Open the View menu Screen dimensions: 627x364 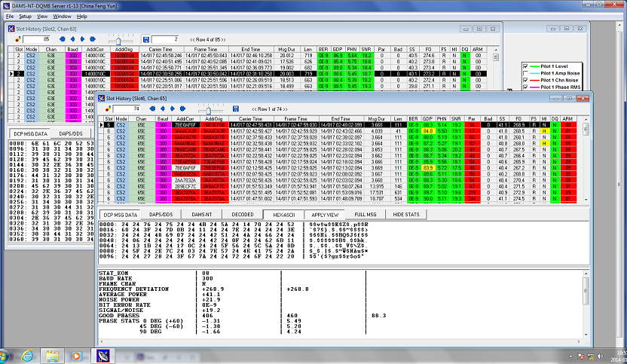(42, 17)
